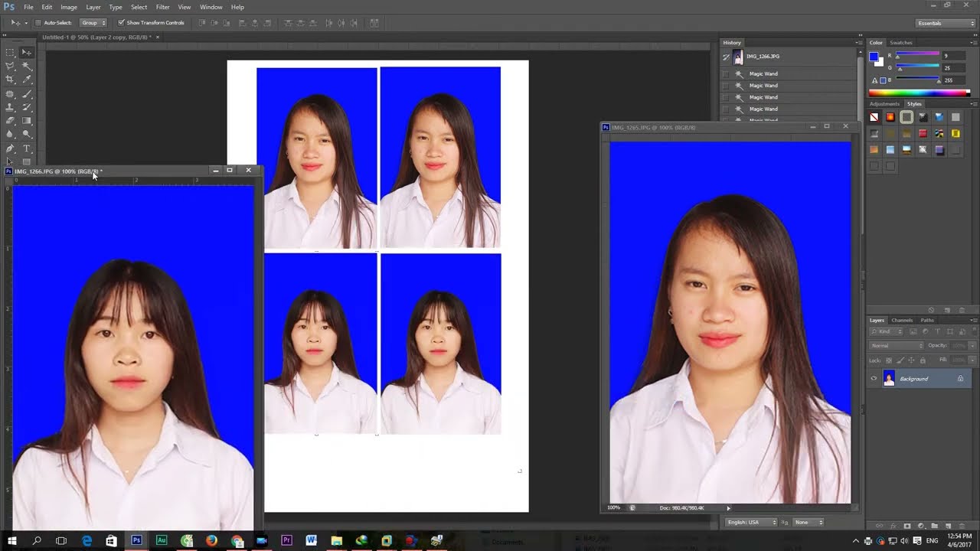Open the Opacity dropdown arrow

pos(972,346)
